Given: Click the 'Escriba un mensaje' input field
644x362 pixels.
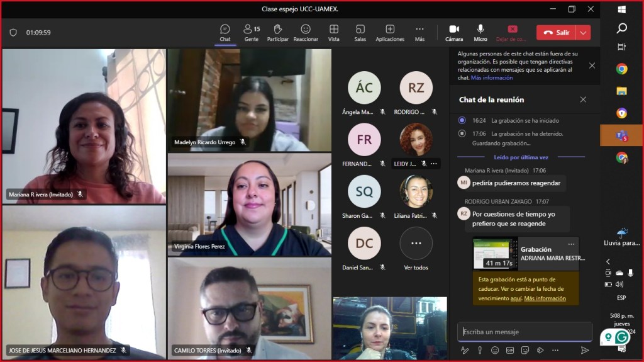Looking at the screenshot, I should click(x=523, y=332).
